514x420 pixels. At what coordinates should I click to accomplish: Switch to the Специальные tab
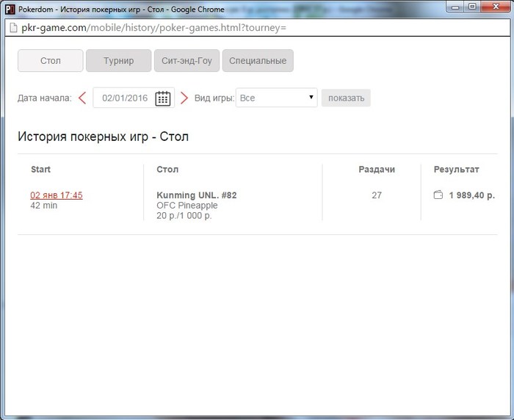[x=258, y=61]
